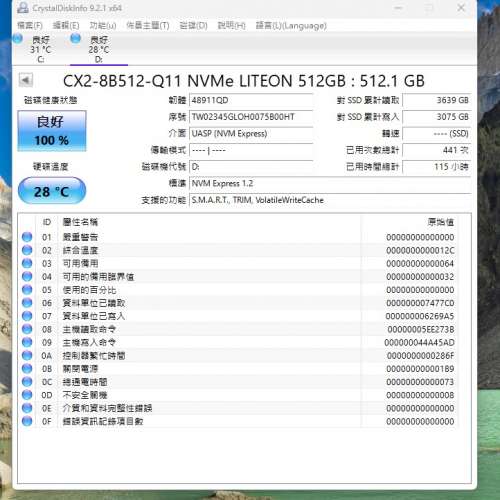Click status orb for attribute 05 row
This screenshot has height=500, width=500.
27,290
